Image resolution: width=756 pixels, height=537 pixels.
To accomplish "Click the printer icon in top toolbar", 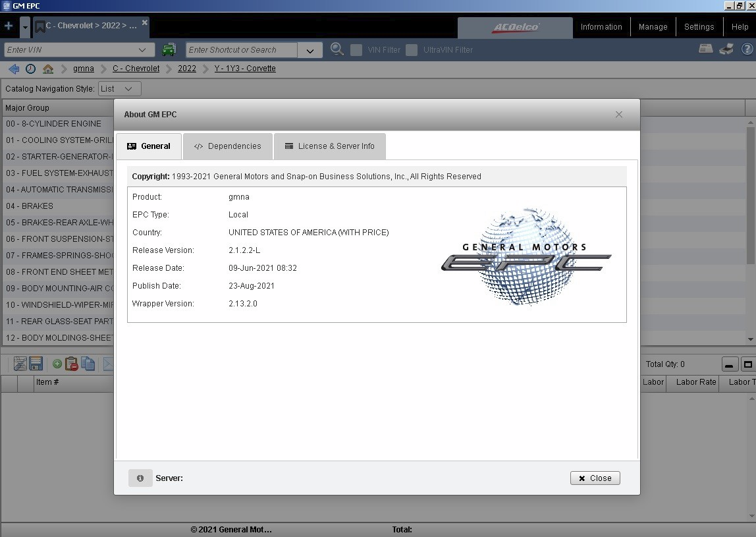I will (x=726, y=49).
